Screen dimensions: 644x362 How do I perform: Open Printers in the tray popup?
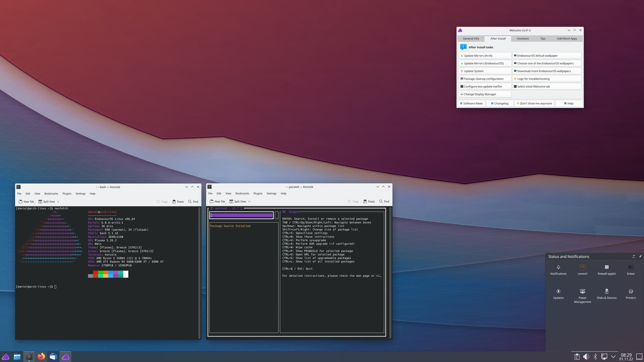tap(631, 294)
